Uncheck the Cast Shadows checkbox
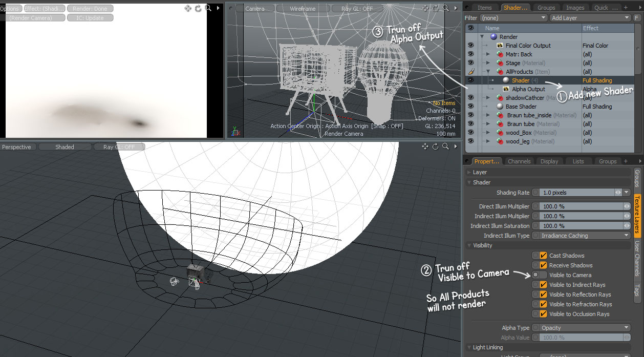644x357 pixels. [543, 256]
